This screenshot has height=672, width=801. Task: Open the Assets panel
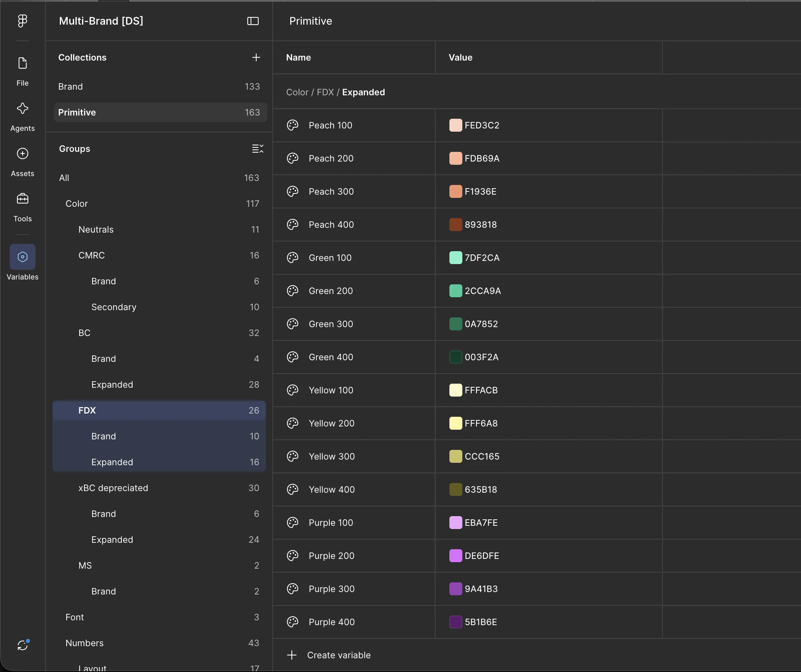click(23, 162)
